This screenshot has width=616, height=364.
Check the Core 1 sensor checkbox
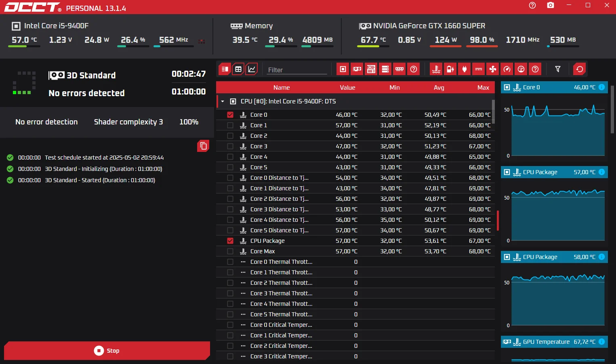(230, 125)
